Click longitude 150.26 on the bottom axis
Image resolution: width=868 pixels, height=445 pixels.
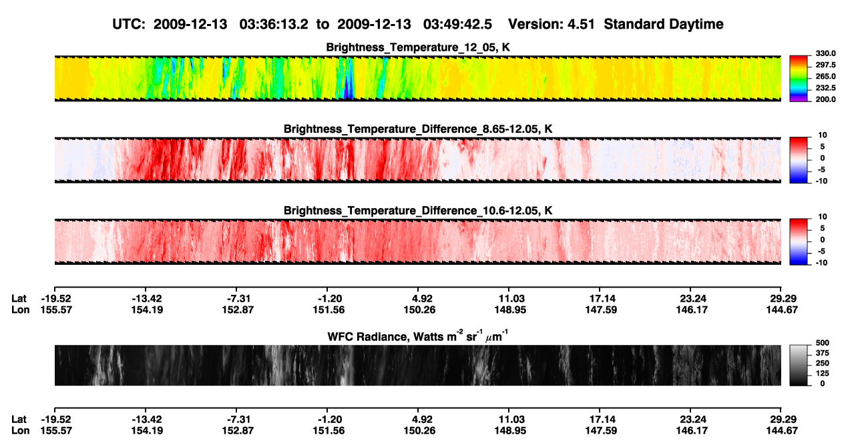pos(421,430)
